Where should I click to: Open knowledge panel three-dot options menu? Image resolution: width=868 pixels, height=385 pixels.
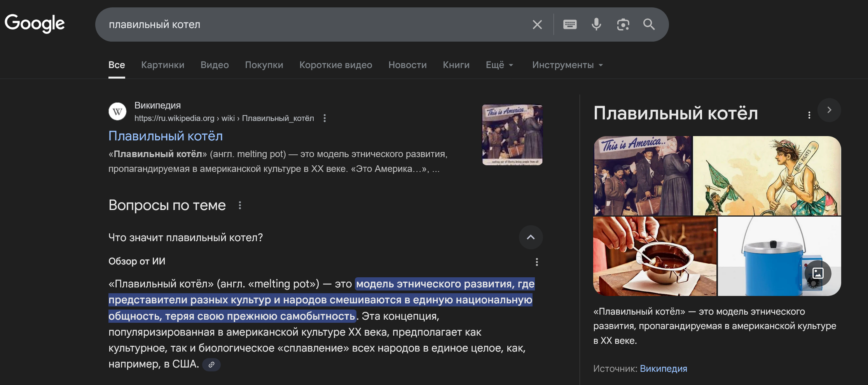pyautogui.click(x=809, y=115)
